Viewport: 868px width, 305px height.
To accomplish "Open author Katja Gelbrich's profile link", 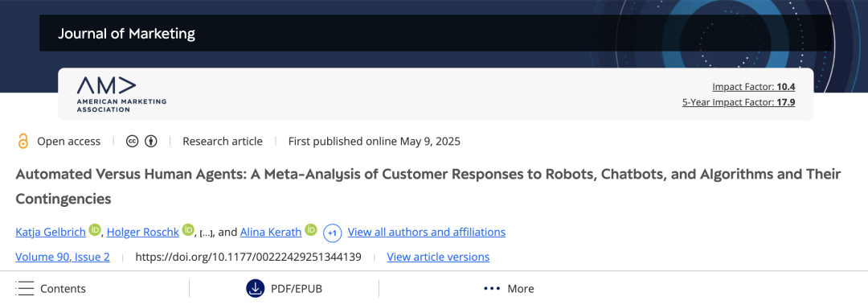I will click(x=51, y=232).
